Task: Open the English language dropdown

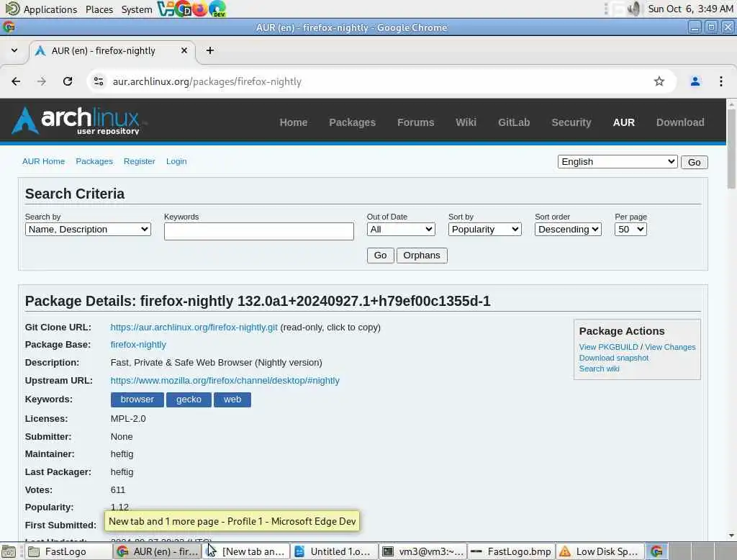Action: tap(617, 162)
